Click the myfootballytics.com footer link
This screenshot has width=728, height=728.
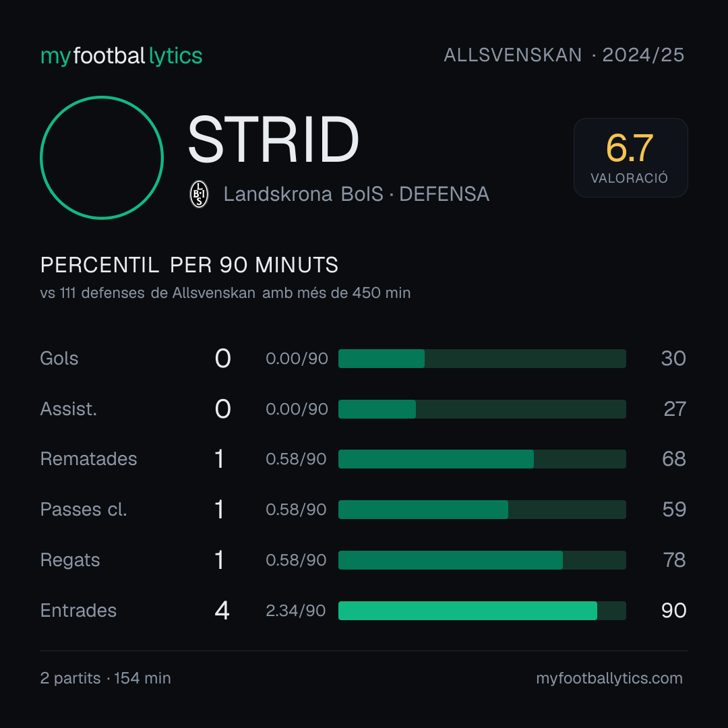(x=609, y=678)
